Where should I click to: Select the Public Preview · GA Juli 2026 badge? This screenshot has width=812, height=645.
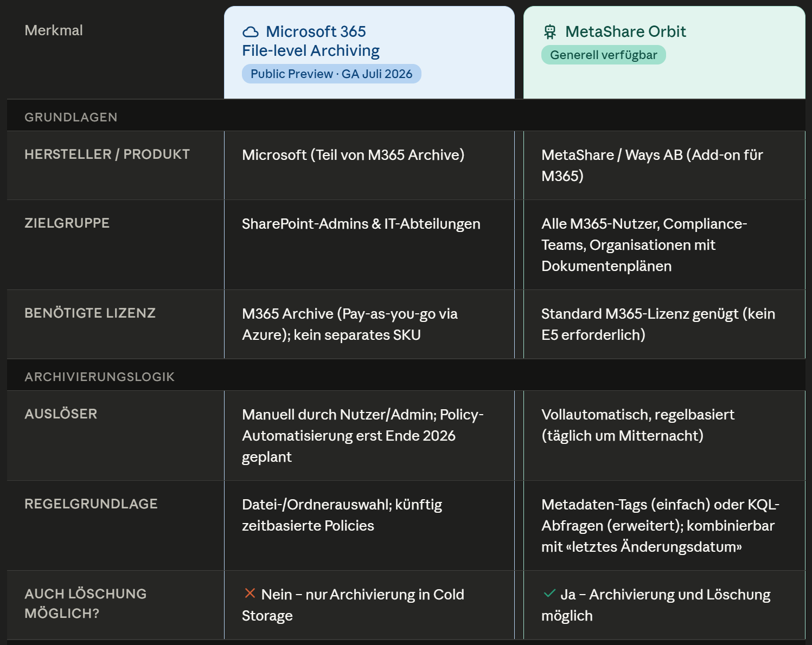331,74
